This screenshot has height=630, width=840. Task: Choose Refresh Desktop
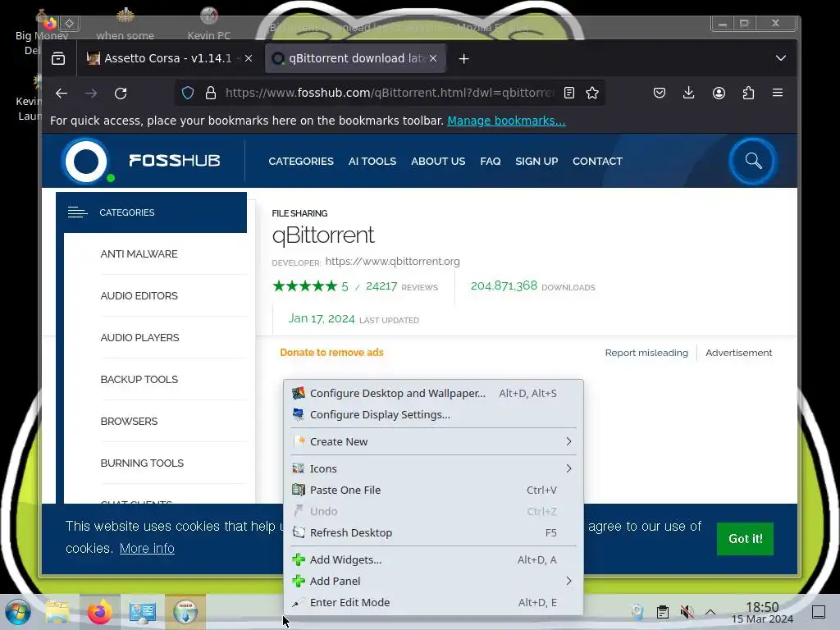[433, 532]
